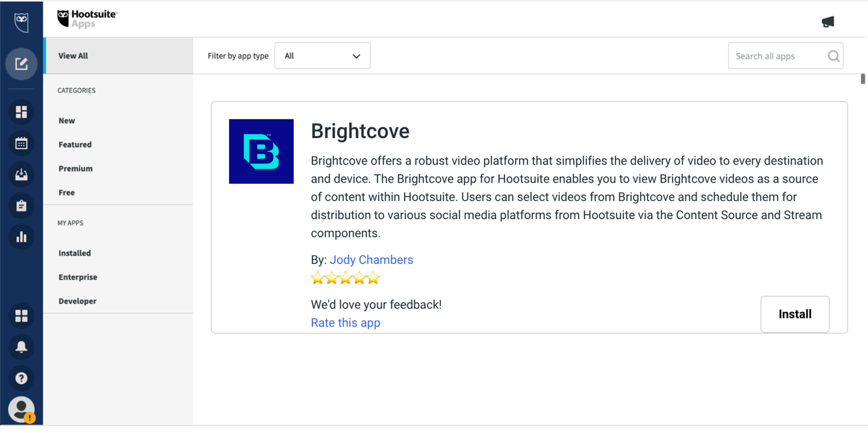Open the Apps grid icon in sidebar

(x=21, y=316)
